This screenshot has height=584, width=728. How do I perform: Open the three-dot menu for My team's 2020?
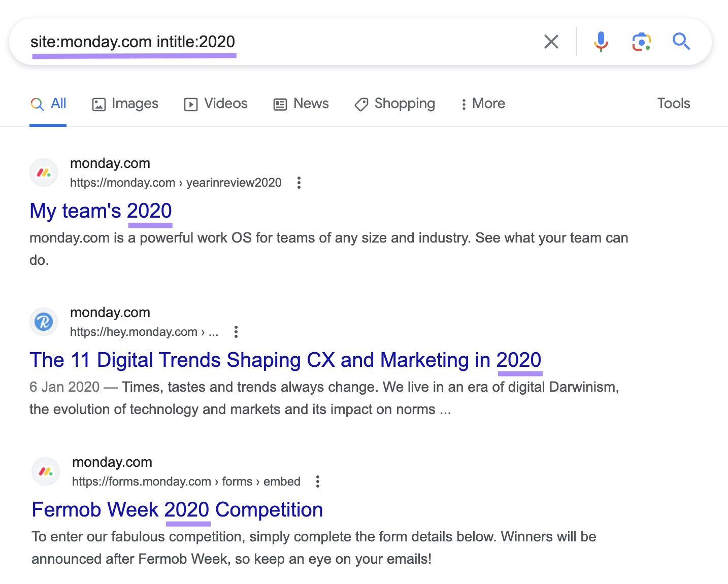299,183
